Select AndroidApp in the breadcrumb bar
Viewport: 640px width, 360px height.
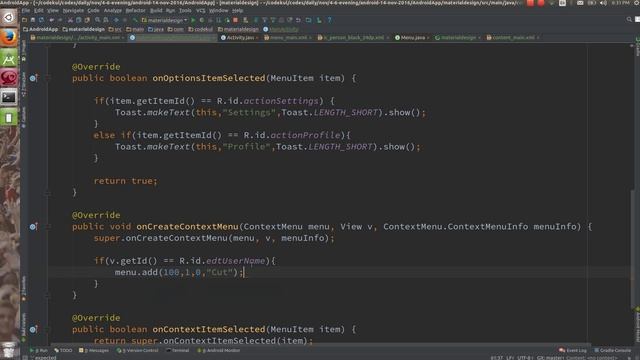point(40,29)
